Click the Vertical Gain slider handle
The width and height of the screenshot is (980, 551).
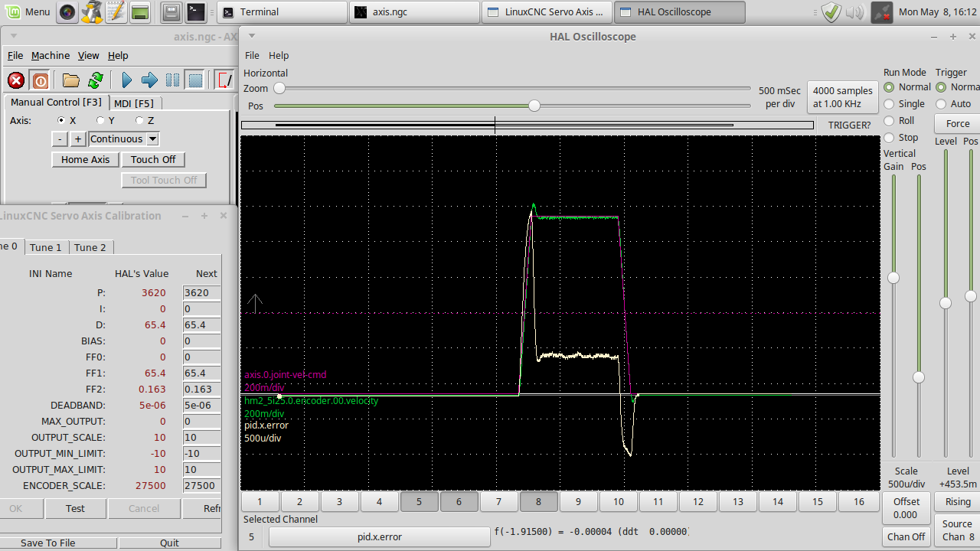pyautogui.click(x=893, y=278)
